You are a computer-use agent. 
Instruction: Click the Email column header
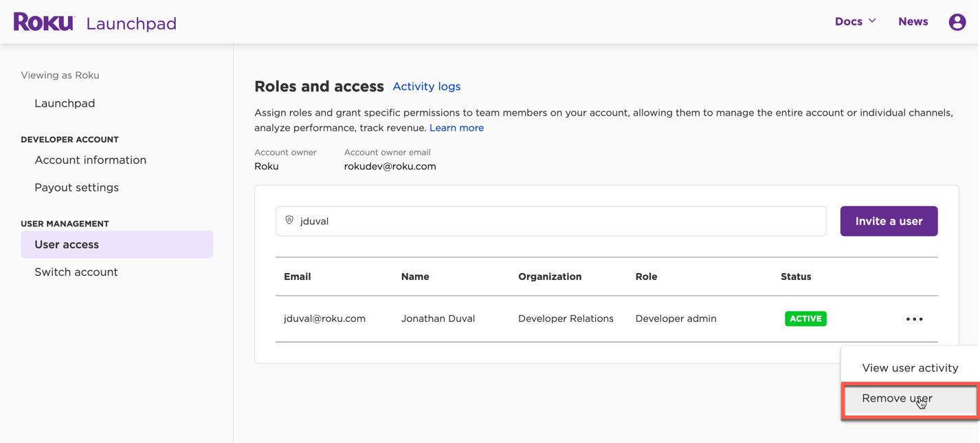[x=297, y=277]
